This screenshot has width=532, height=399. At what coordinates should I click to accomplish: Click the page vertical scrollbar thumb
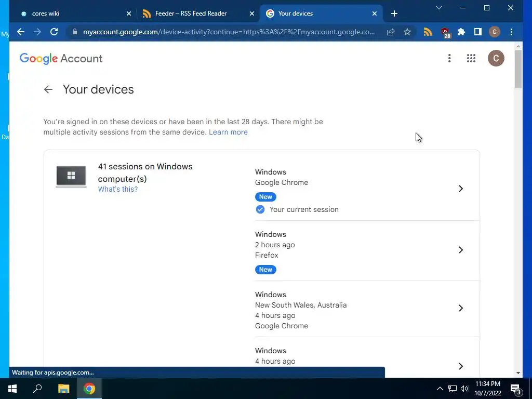[x=518, y=69]
